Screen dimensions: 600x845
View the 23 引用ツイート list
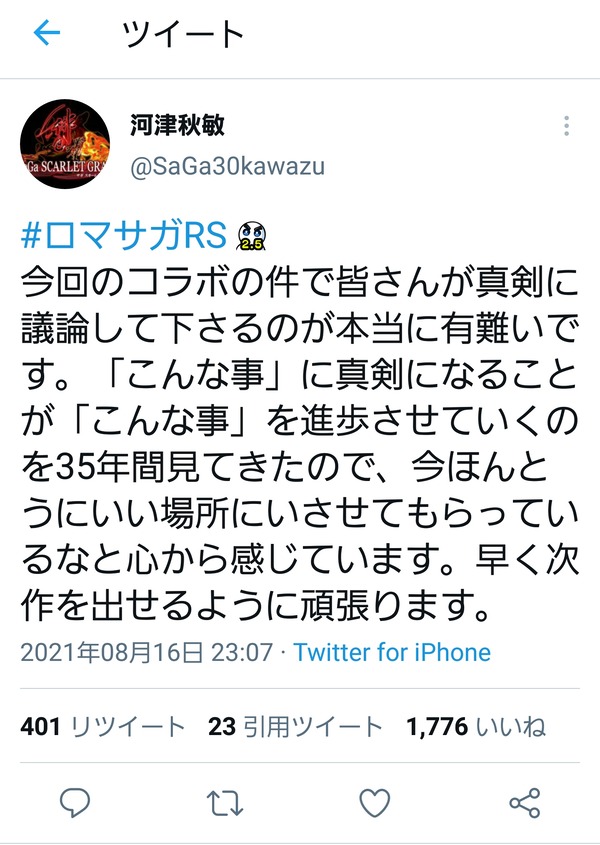click(295, 726)
